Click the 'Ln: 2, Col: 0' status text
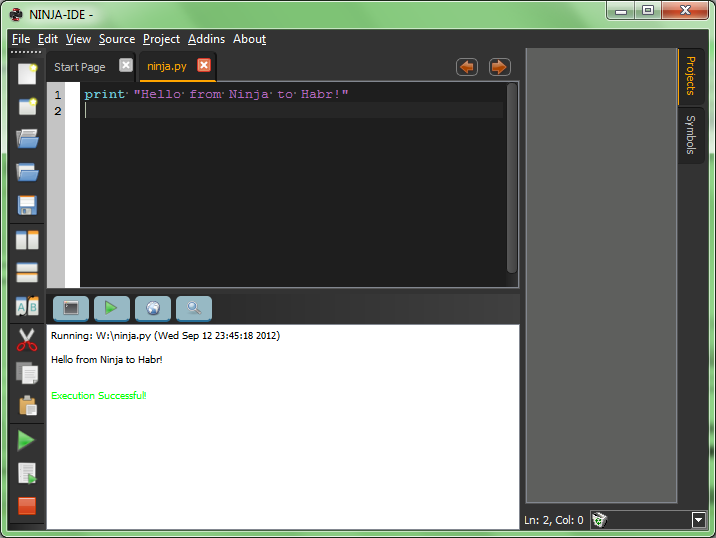Image resolution: width=716 pixels, height=538 pixels. click(553, 520)
